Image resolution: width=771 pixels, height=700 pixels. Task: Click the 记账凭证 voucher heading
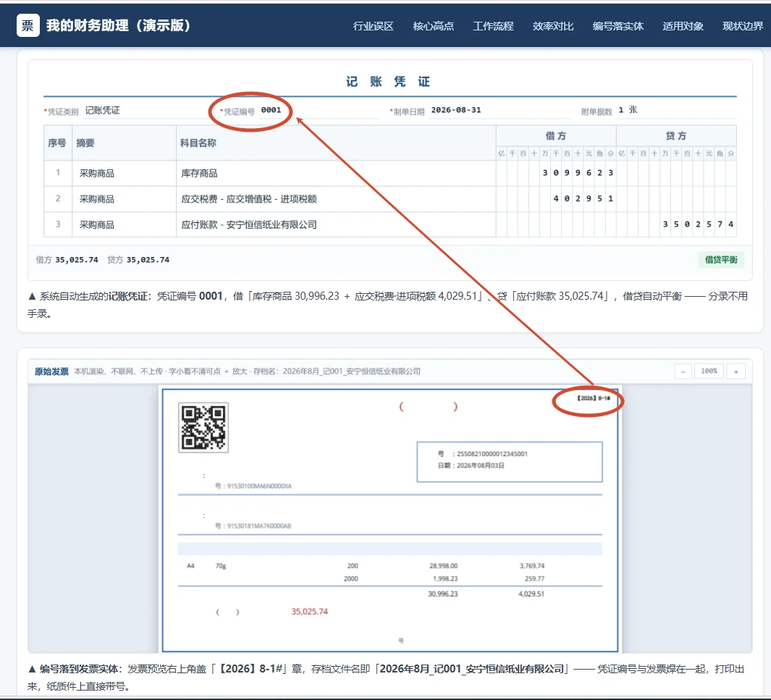point(388,82)
